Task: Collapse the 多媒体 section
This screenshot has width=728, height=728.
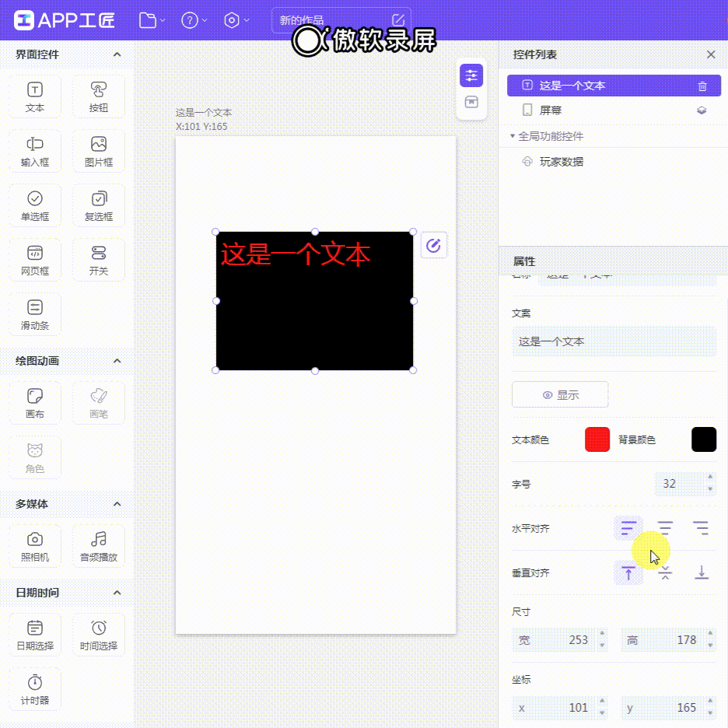Action: (117, 504)
